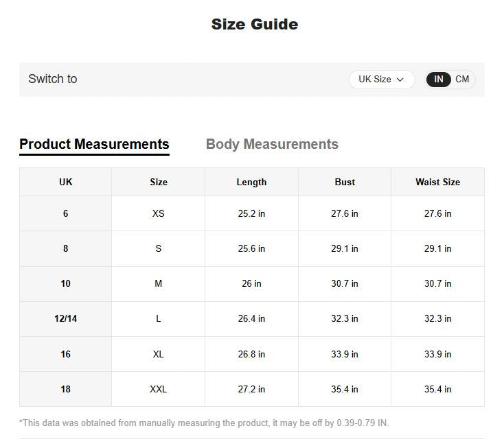Click the 12/14 UK size cell
Screen dimensions: 504x448
click(65, 318)
